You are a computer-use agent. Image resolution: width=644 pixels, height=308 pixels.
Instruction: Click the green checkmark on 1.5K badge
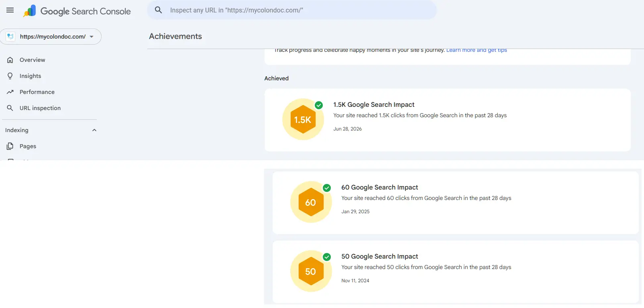[x=319, y=105]
